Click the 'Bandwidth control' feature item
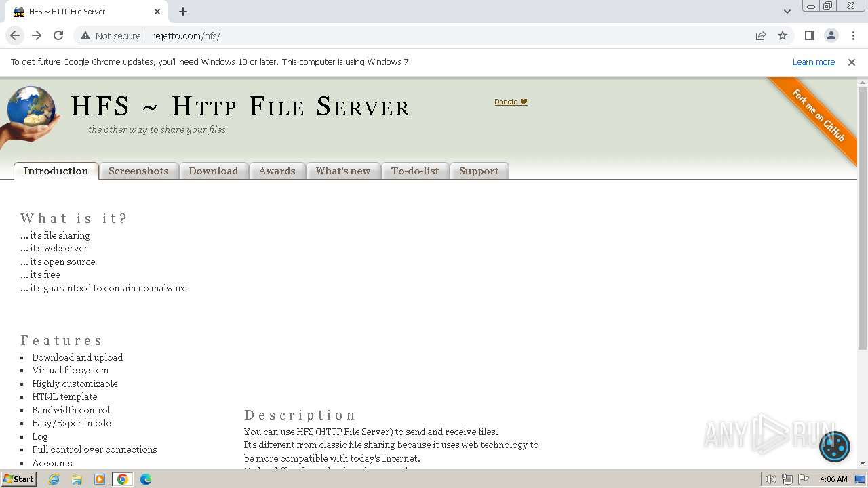 71,410
